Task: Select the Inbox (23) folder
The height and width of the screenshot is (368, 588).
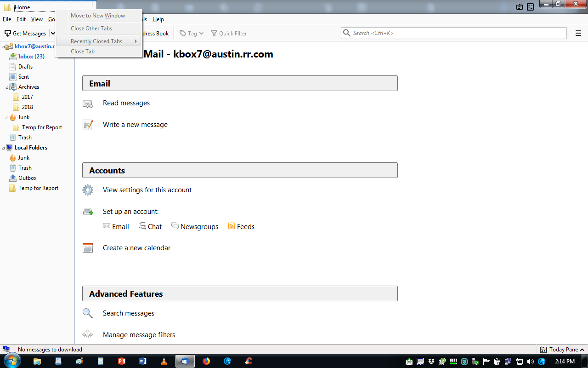Action: [x=31, y=57]
